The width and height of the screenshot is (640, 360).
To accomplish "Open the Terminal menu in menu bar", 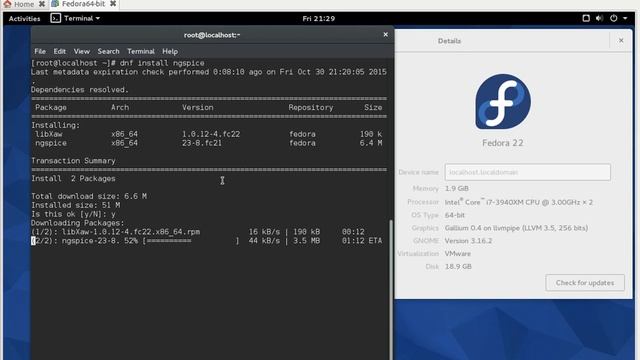I will click(x=141, y=51).
